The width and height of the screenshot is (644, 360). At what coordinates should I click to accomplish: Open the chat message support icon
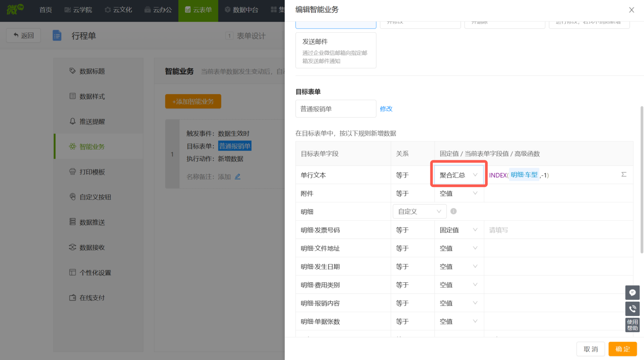point(632,293)
